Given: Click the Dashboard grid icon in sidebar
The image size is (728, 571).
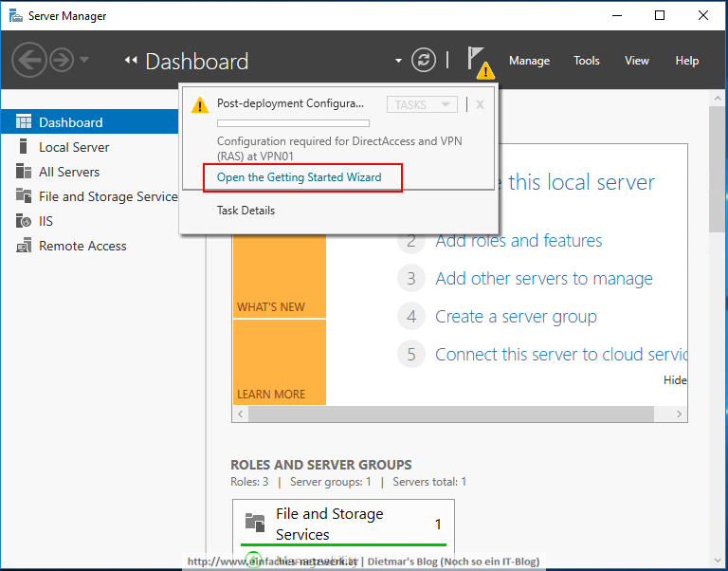Looking at the screenshot, I should coord(23,121).
